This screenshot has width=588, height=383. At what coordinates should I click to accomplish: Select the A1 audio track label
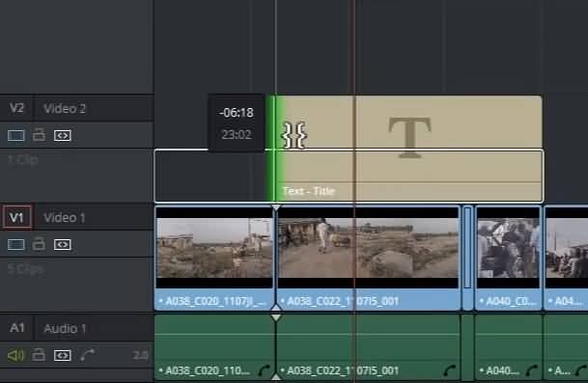pos(16,328)
